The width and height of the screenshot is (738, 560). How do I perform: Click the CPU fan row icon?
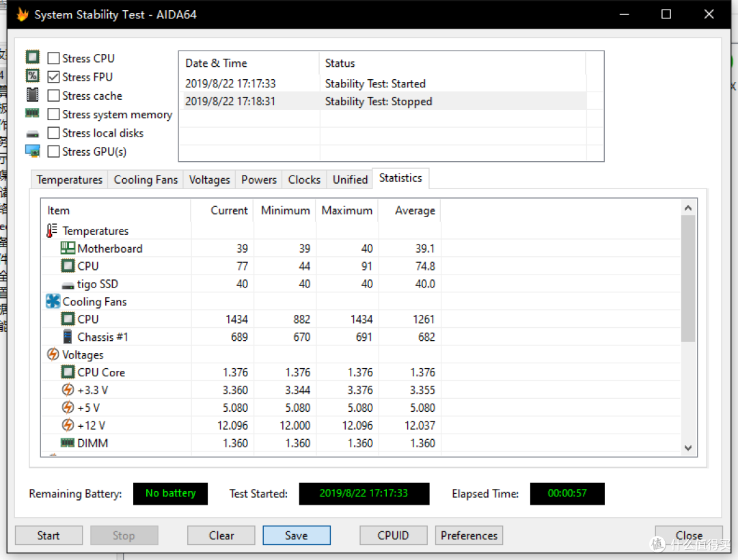pyautogui.click(x=68, y=319)
